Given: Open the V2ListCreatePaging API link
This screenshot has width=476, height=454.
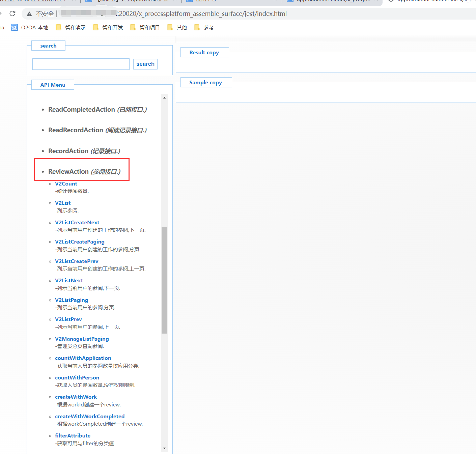Looking at the screenshot, I should point(80,242).
